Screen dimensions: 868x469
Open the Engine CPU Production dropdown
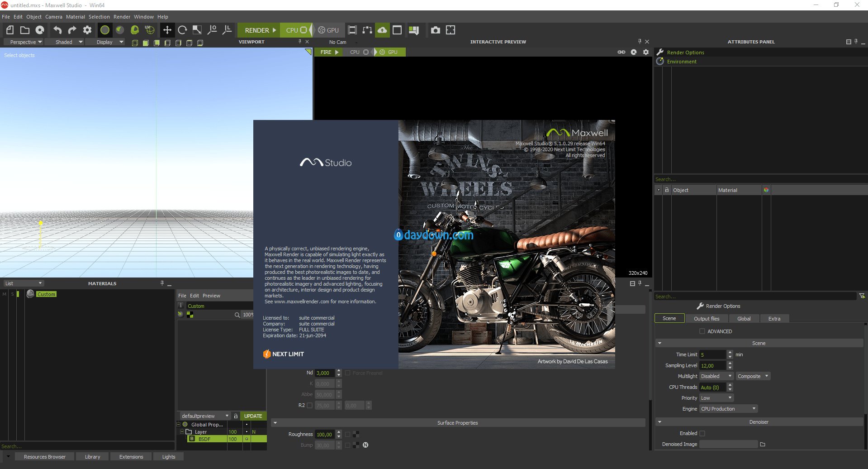pyautogui.click(x=728, y=409)
